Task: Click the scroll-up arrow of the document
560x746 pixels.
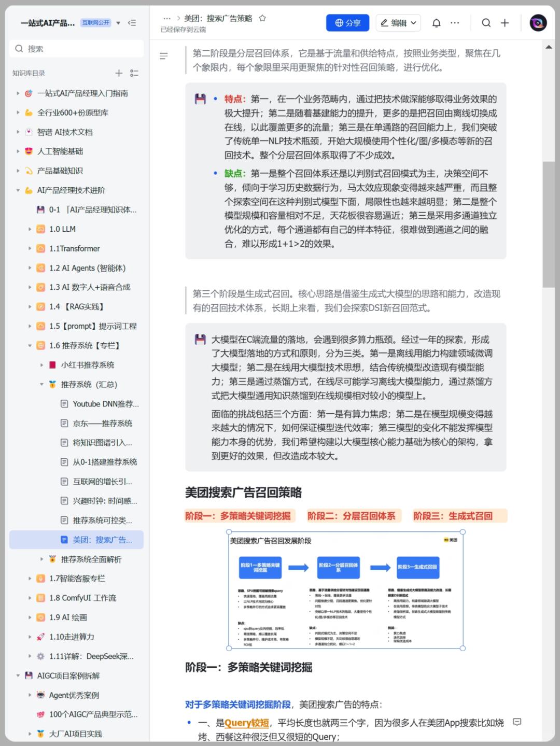Action: click(549, 47)
